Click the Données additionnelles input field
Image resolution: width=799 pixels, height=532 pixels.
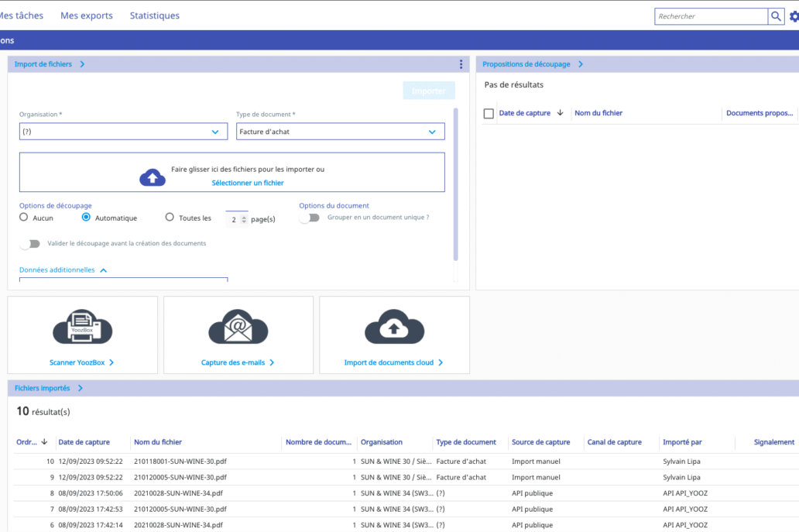click(x=123, y=280)
